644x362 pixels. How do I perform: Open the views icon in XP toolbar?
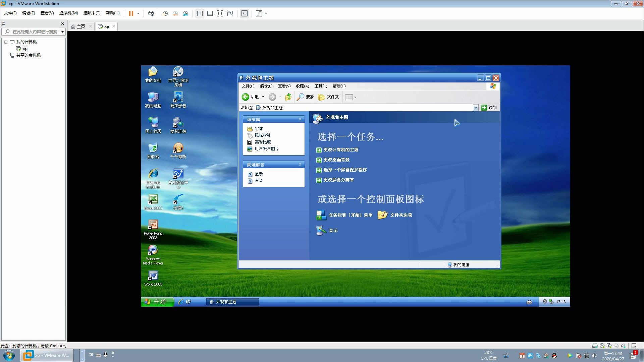pos(349,97)
